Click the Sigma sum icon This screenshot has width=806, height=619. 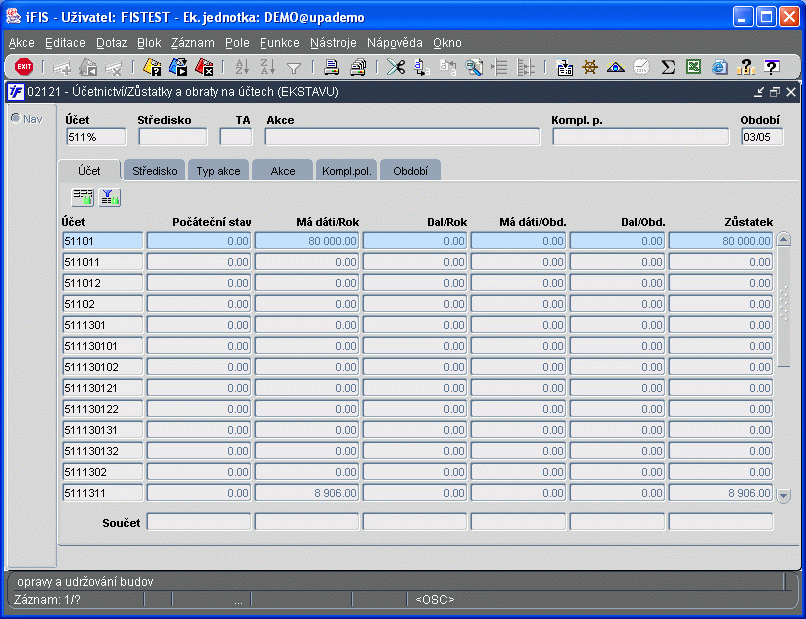click(x=668, y=67)
